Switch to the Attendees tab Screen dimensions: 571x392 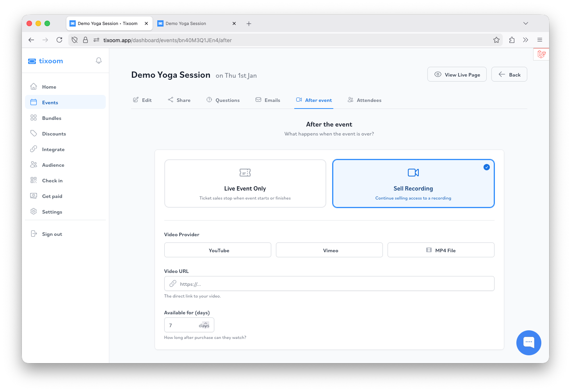coord(365,100)
